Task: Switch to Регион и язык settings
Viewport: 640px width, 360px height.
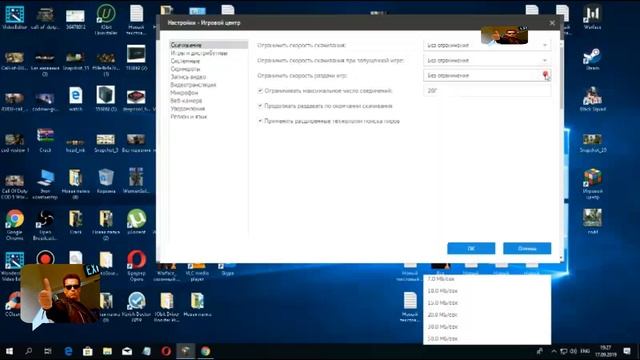Action: [189, 117]
